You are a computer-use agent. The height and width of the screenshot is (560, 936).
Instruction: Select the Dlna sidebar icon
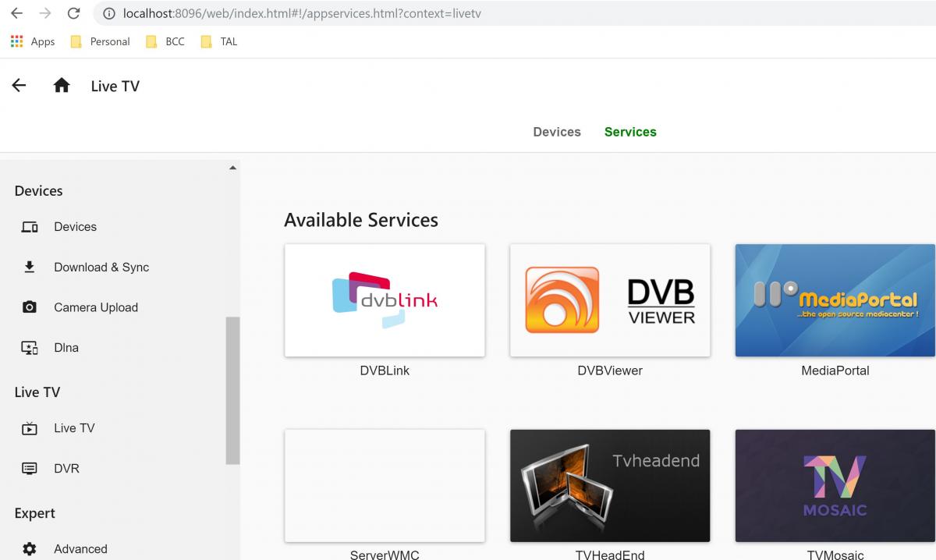tap(30, 348)
